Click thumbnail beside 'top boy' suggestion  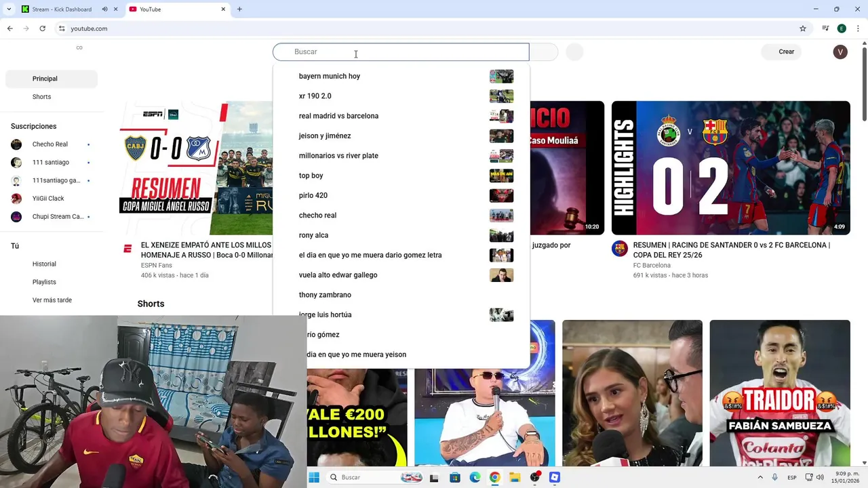[x=501, y=176]
